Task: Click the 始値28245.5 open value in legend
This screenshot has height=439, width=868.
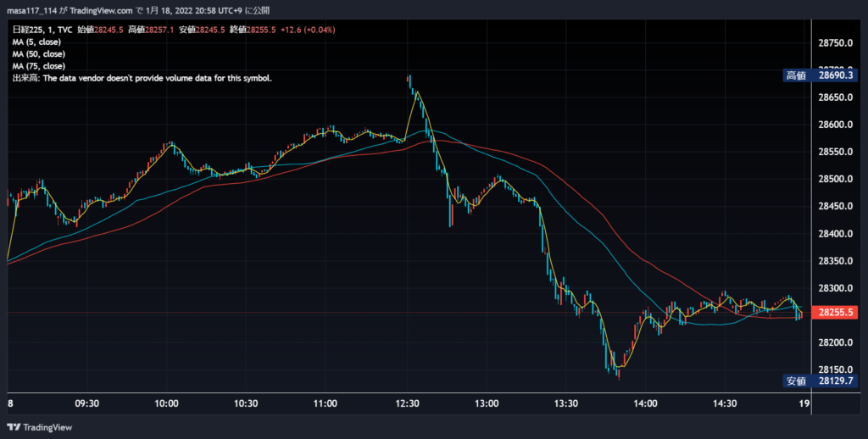Action: tap(100, 30)
